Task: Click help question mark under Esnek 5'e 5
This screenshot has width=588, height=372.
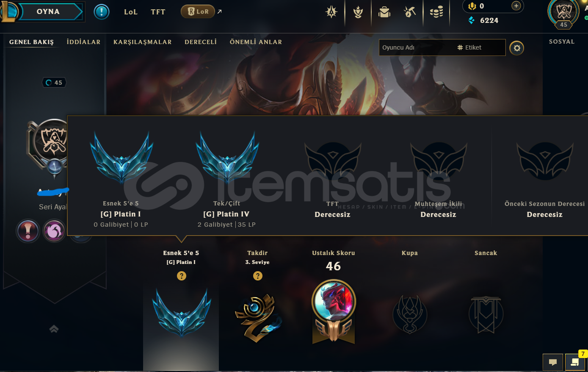Action: 181,276
